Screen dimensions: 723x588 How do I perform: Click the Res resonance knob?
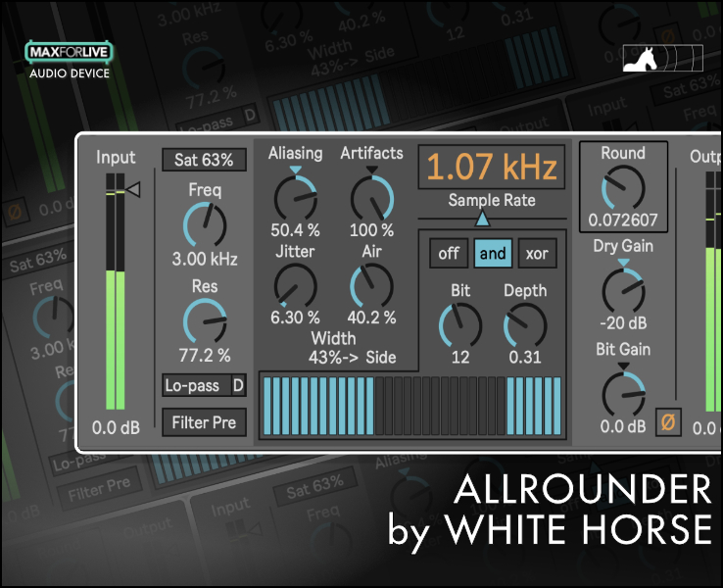[204, 321]
